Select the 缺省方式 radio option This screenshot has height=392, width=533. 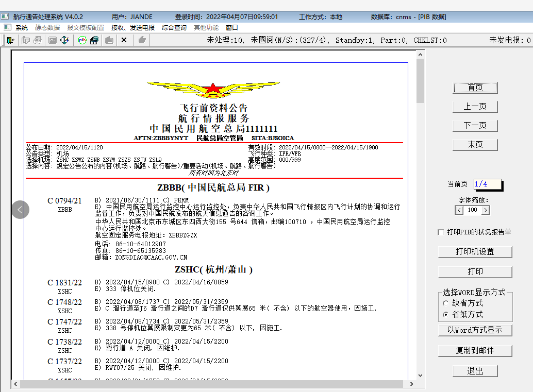coord(446,303)
